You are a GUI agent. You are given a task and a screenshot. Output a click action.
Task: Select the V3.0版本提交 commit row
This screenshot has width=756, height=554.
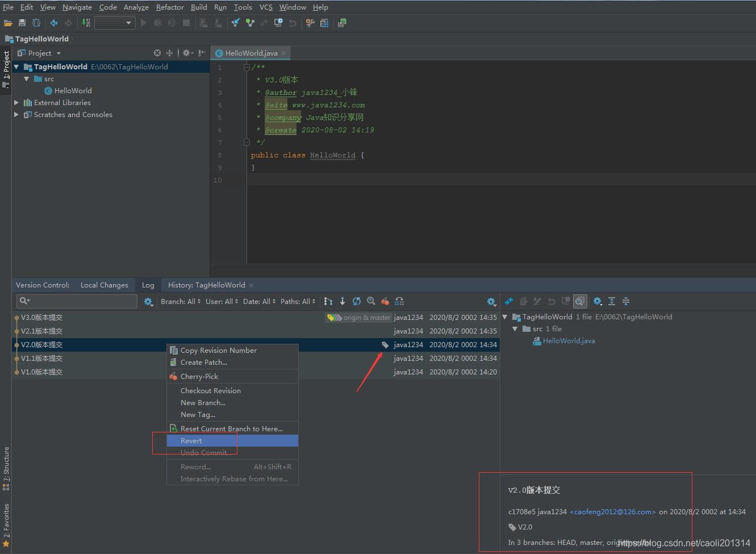(256, 318)
